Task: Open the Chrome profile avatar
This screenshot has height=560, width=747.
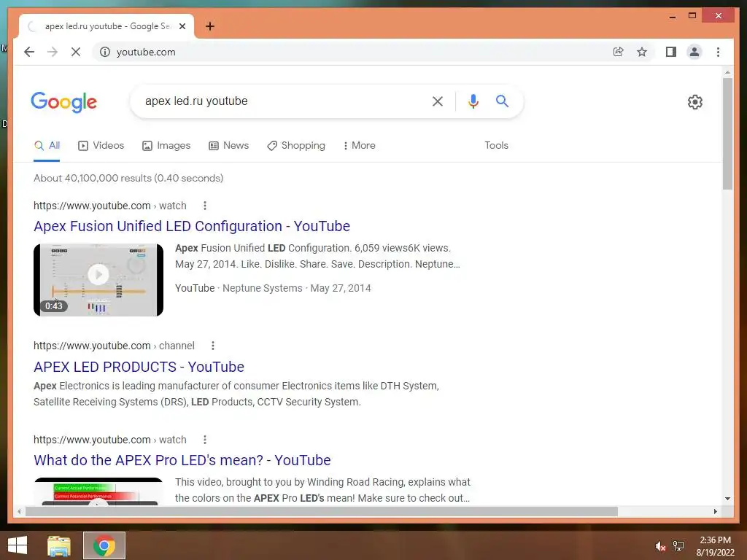Action: tap(694, 52)
